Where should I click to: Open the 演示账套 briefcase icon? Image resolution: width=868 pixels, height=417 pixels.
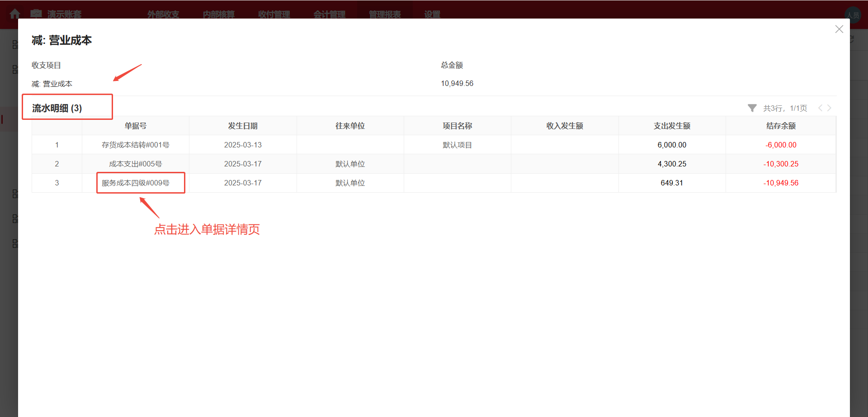pyautogui.click(x=36, y=14)
